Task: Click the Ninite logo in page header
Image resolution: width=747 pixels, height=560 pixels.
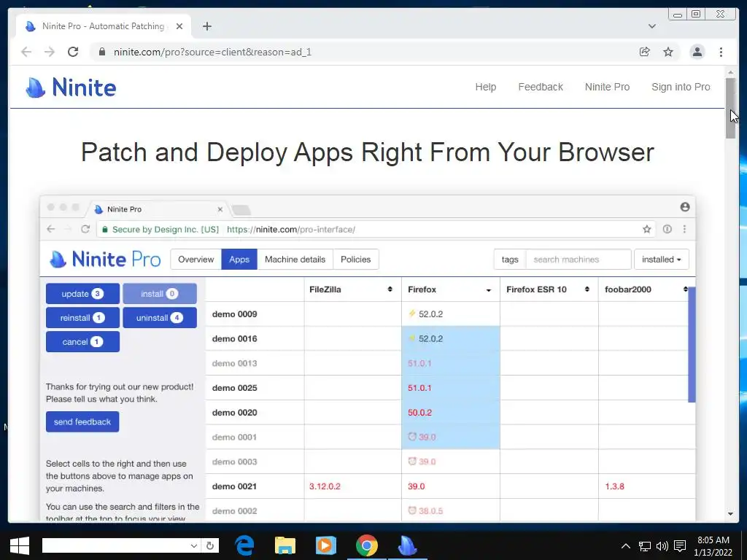Action: tap(71, 87)
